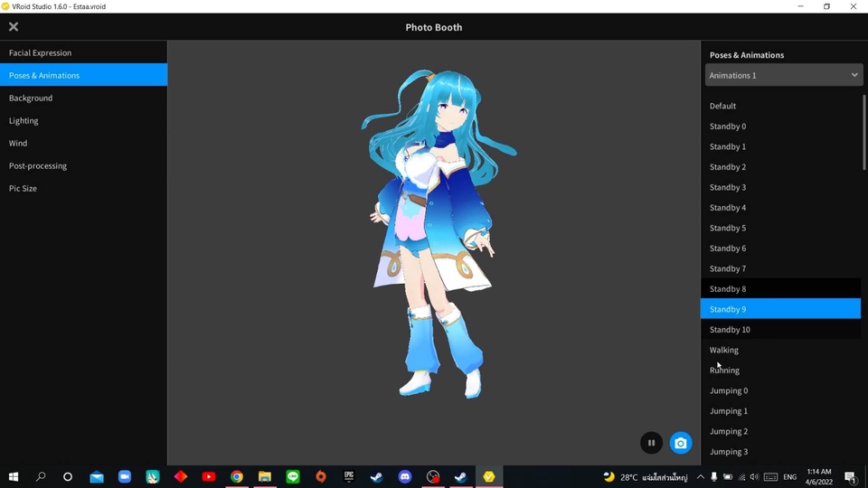Pick the Jumping 3 animation

[780, 452]
